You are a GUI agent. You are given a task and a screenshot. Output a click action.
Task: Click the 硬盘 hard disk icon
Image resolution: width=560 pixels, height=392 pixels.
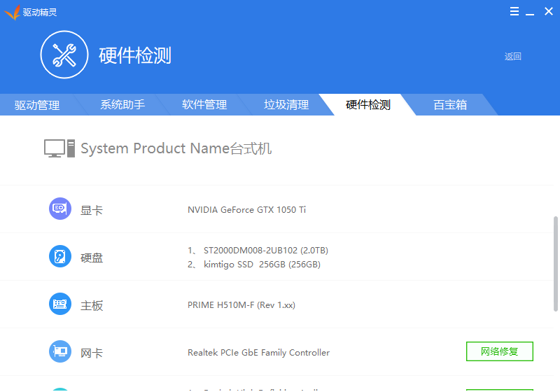point(60,256)
